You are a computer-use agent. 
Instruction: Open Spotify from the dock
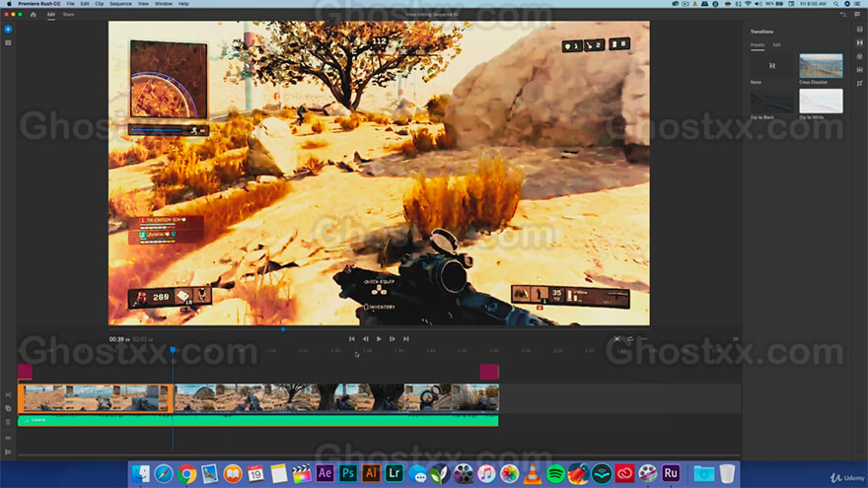(x=555, y=473)
